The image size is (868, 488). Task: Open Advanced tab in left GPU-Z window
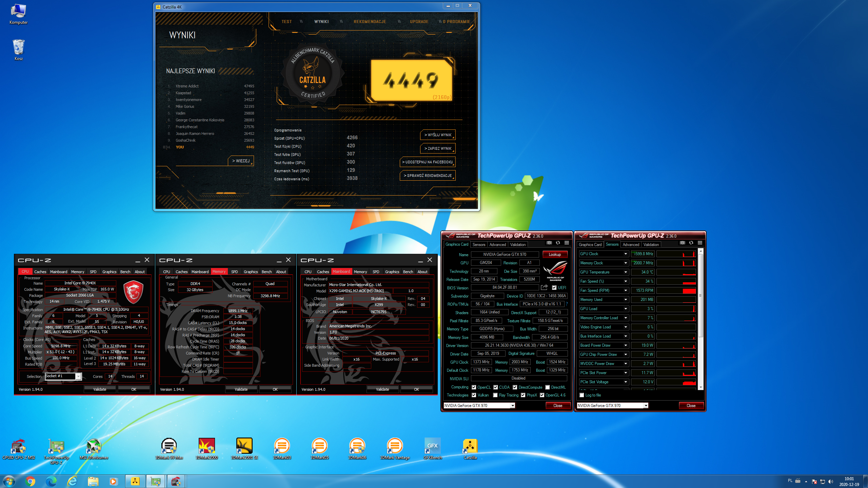[497, 245]
